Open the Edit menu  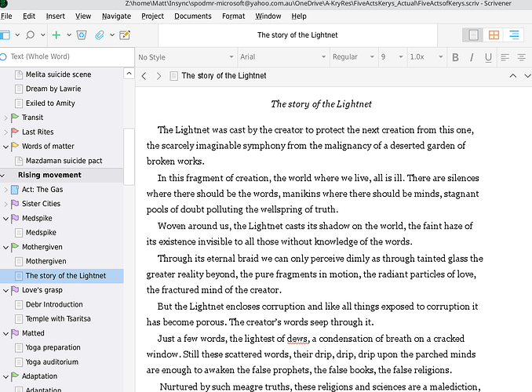click(29, 16)
